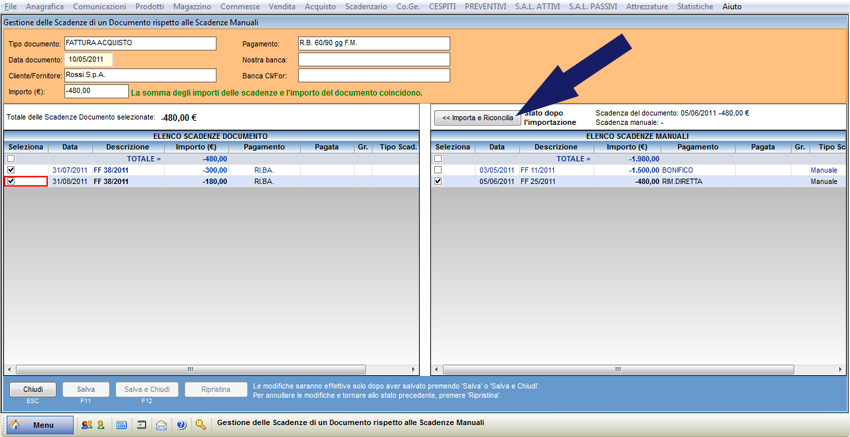Click the Chiudi button
Viewport: 850px width, 437px height.
[33, 389]
